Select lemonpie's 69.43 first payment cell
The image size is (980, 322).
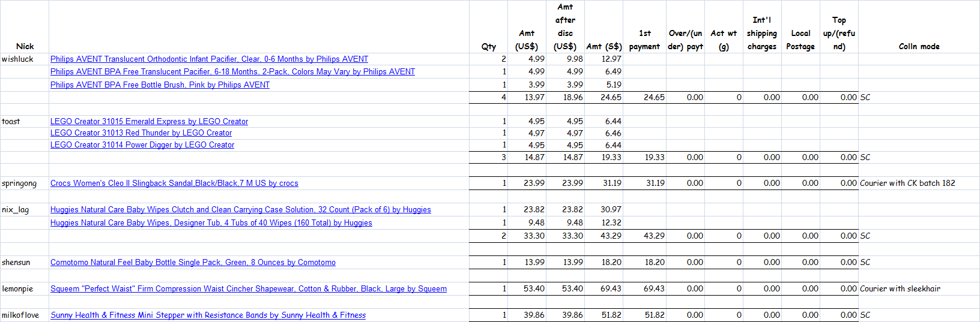tap(644, 288)
